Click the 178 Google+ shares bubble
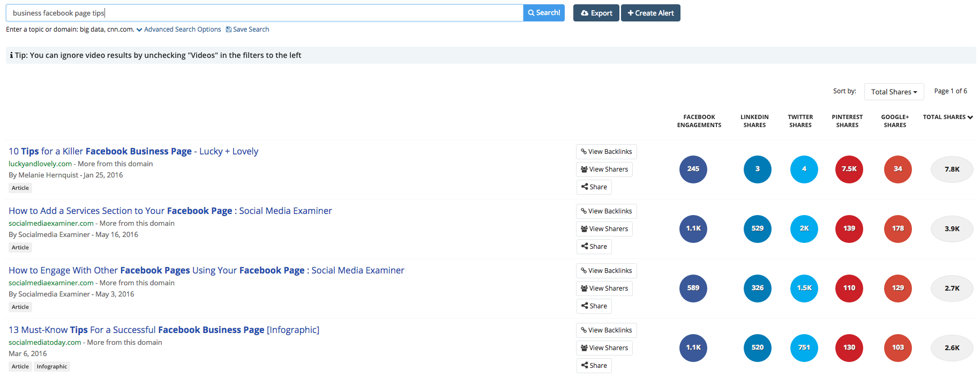The image size is (980, 377). pos(898,228)
